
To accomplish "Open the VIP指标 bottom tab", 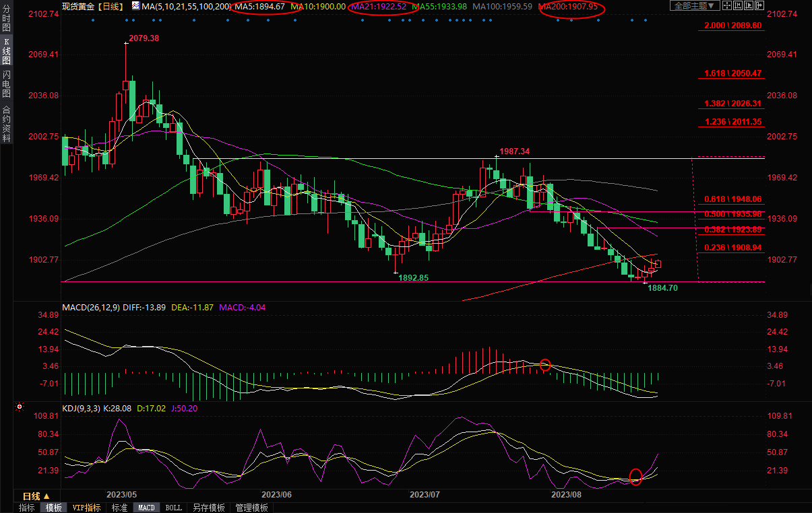I will (x=87, y=508).
